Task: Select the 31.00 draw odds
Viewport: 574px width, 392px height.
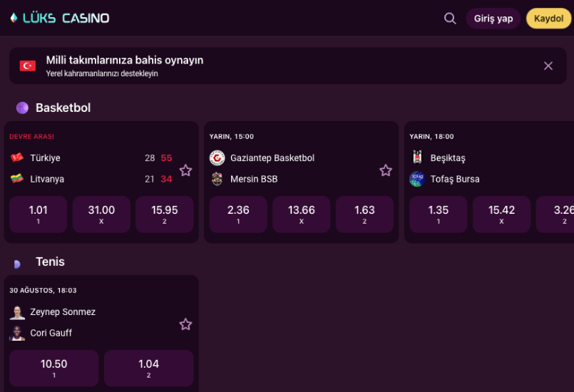Action: point(101,215)
